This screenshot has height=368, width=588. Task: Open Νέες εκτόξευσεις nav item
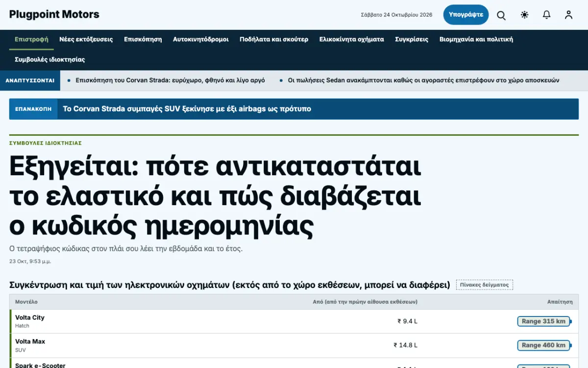pyautogui.click(x=86, y=39)
